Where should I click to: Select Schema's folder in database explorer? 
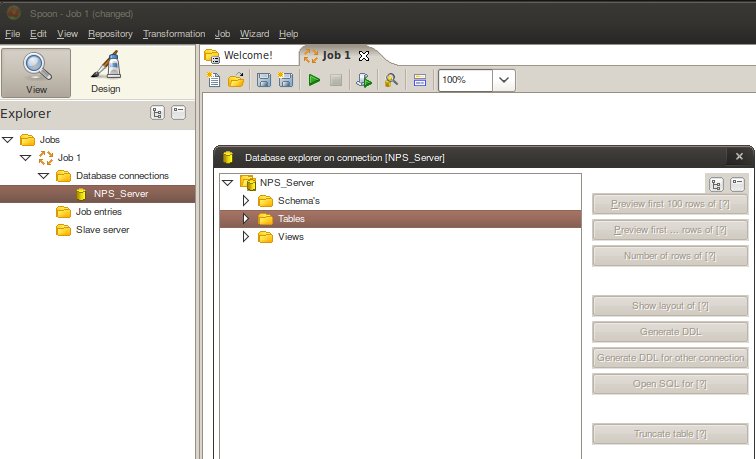click(298, 201)
